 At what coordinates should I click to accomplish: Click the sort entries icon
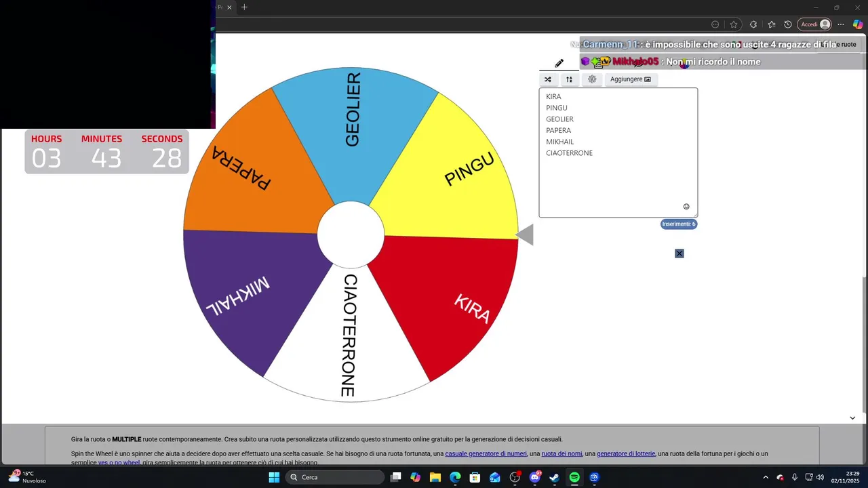pos(569,79)
